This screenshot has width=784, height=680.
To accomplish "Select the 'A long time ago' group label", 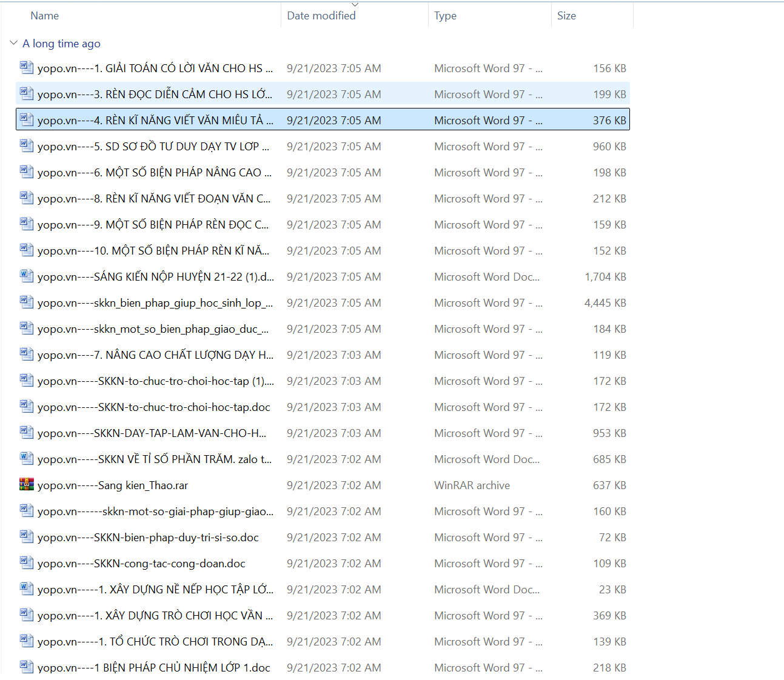I will (x=61, y=44).
